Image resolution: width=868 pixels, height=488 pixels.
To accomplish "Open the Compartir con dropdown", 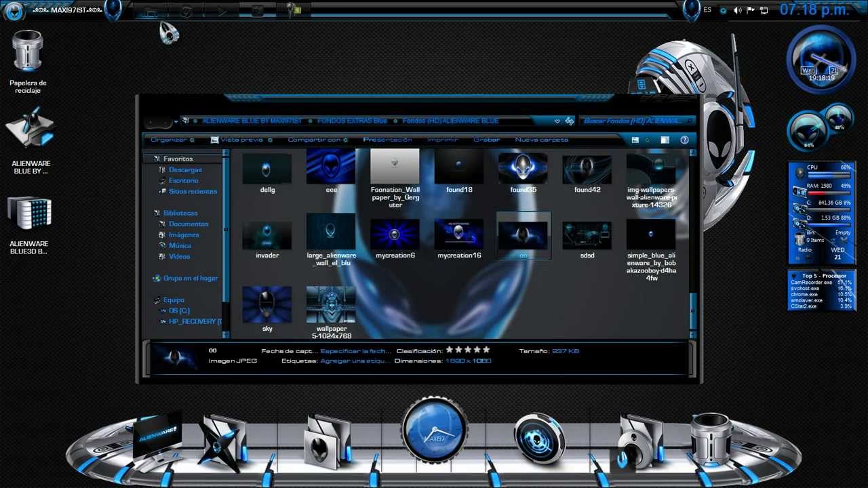I will pos(318,140).
